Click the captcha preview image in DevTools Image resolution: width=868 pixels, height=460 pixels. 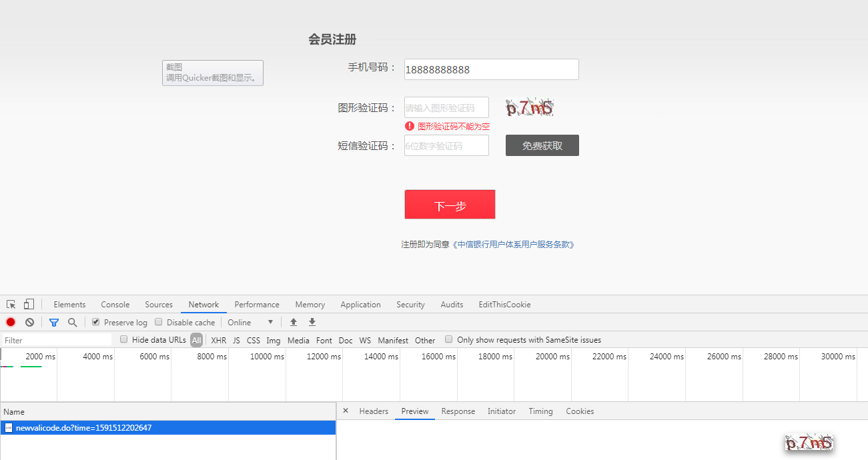[x=809, y=442]
